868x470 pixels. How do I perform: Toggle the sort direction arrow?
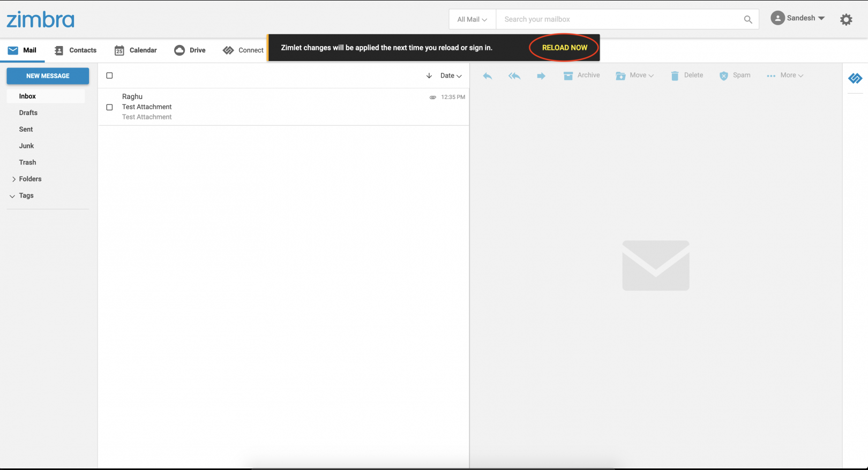(429, 76)
